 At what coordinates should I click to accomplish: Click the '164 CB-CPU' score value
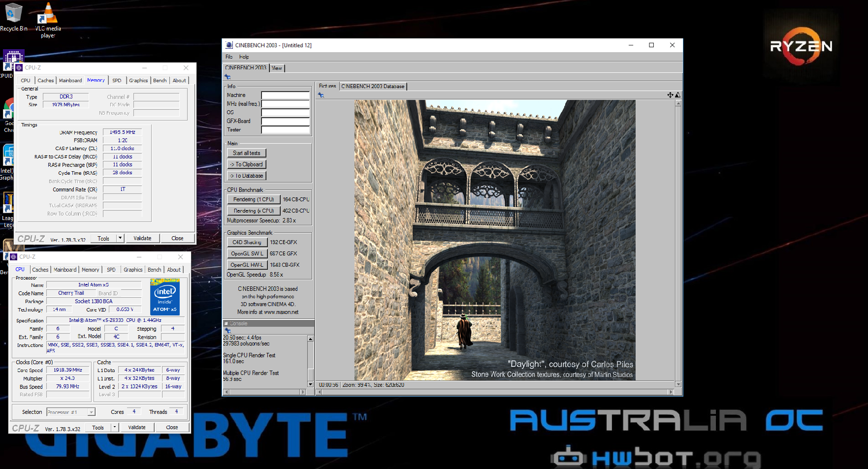[296, 199]
